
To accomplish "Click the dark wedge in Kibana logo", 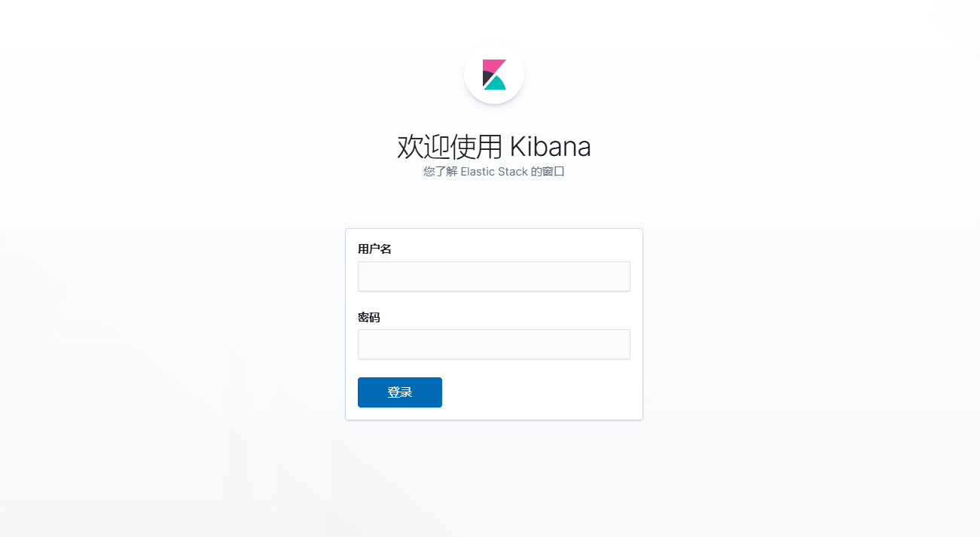I will click(x=487, y=78).
